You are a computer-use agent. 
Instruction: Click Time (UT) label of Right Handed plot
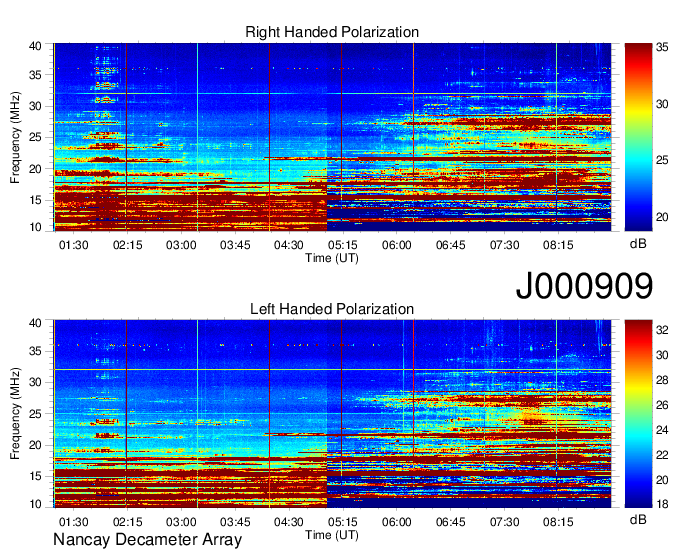[x=332, y=258]
